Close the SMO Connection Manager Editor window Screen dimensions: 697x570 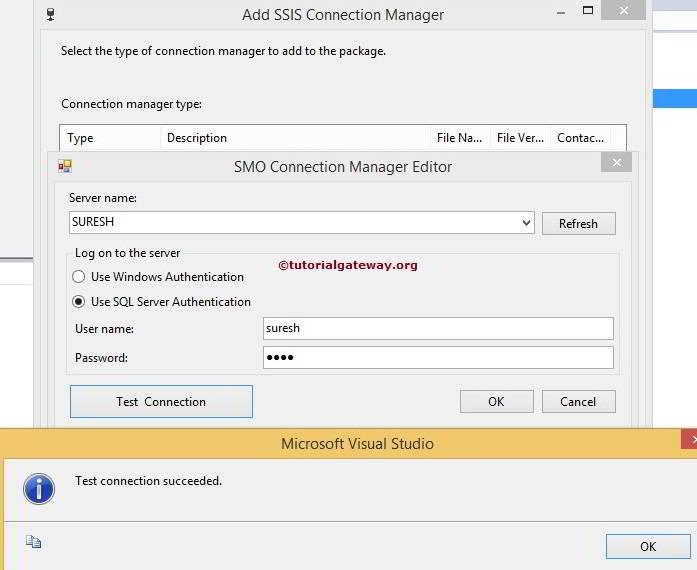pos(617,162)
